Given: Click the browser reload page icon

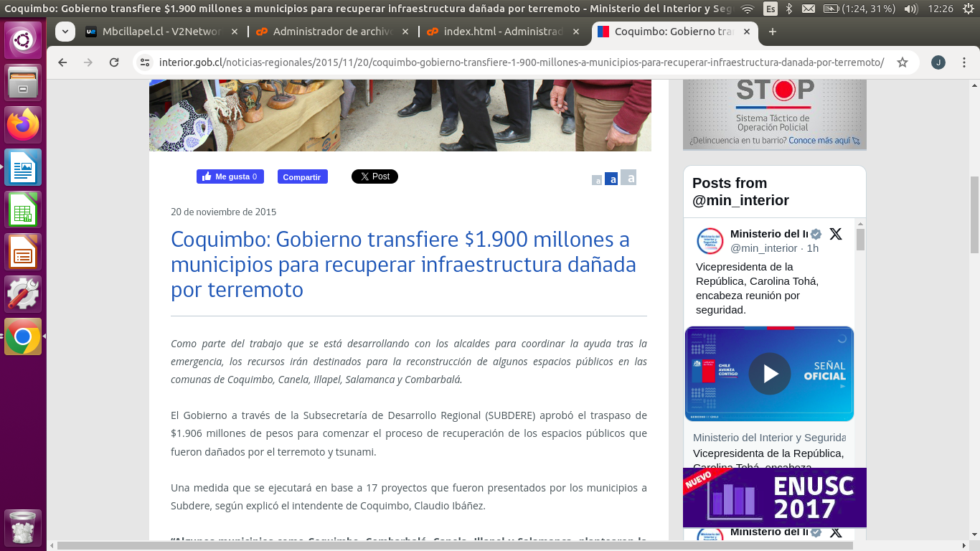Looking at the screenshot, I should 114,62.
